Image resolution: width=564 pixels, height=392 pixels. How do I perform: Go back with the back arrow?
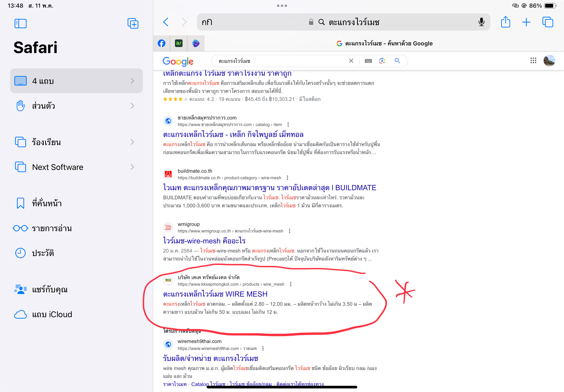point(166,22)
